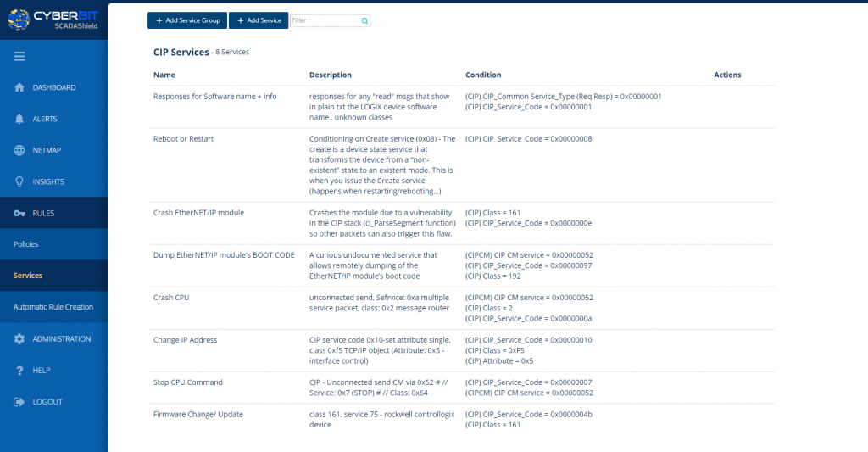
Task: Click the search magnifier icon in Filter box
Action: (x=364, y=20)
